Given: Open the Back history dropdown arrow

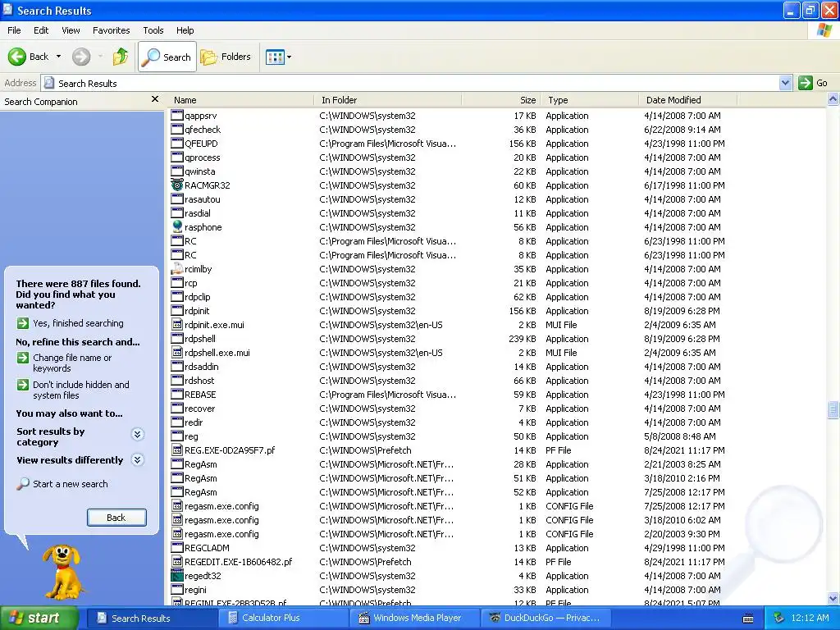Looking at the screenshot, I should [58, 57].
